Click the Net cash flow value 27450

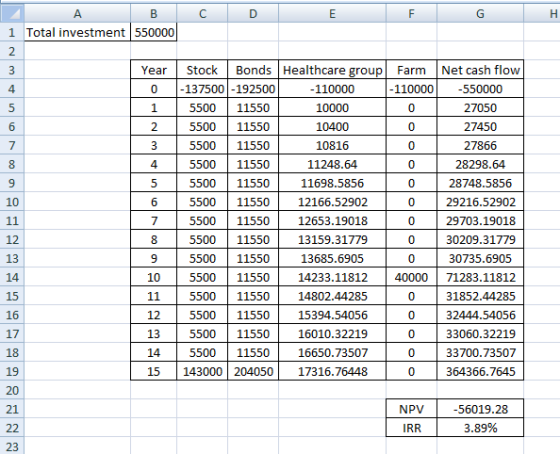(x=480, y=126)
